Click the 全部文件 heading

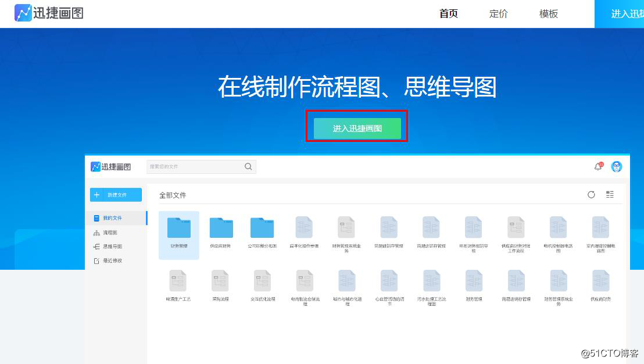(x=173, y=195)
